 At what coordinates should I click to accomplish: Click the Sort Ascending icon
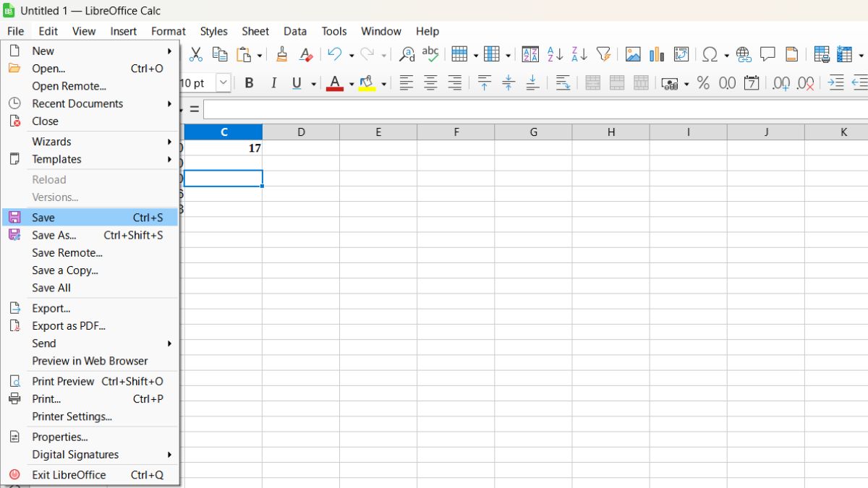[555, 54]
